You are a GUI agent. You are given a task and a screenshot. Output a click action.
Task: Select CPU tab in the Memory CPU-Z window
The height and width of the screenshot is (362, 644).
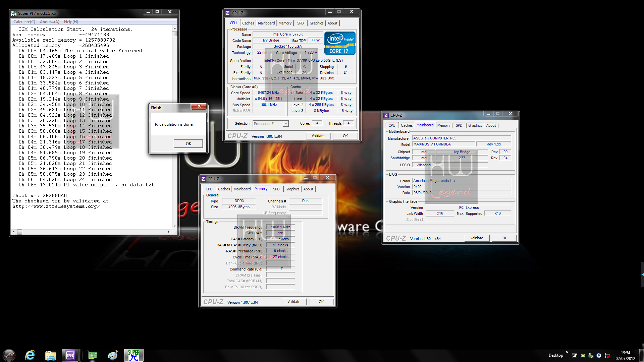coord(209,189)
